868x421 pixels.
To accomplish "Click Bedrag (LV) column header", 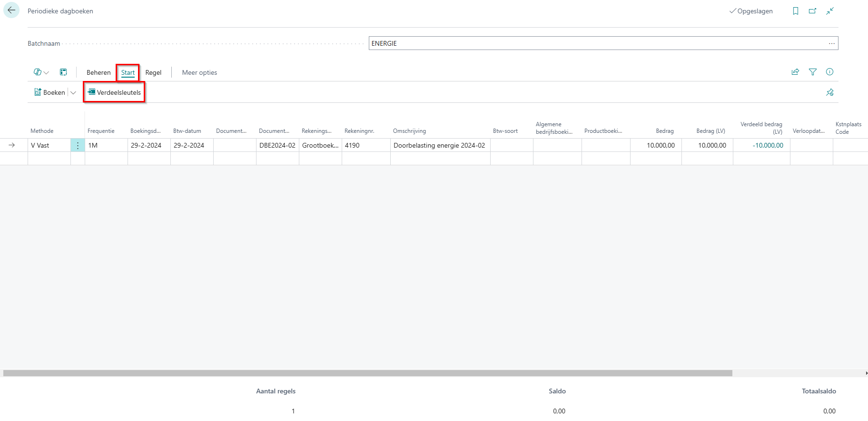I will (710, 131).
